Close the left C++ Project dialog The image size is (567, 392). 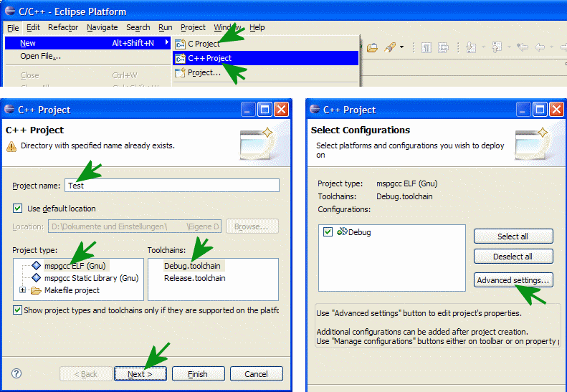click(281, 109)
